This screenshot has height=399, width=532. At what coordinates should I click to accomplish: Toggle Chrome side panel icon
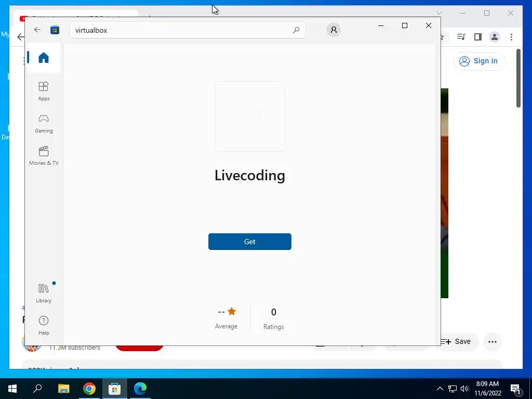478,37
